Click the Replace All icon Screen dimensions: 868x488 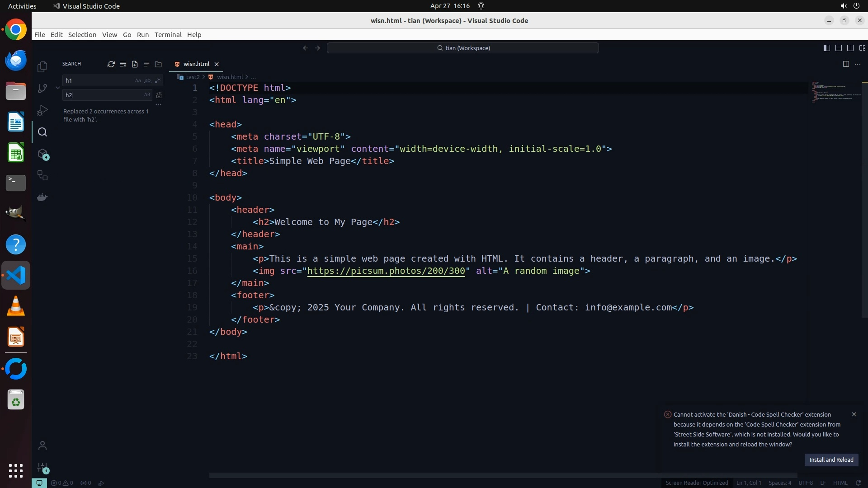point(159,95)
